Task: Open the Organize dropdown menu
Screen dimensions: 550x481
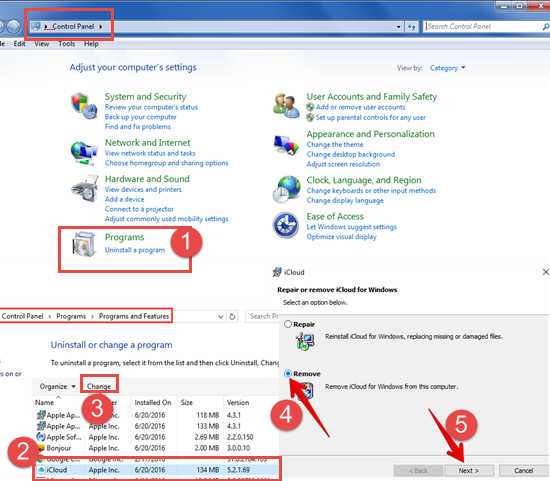Action: 58,386
